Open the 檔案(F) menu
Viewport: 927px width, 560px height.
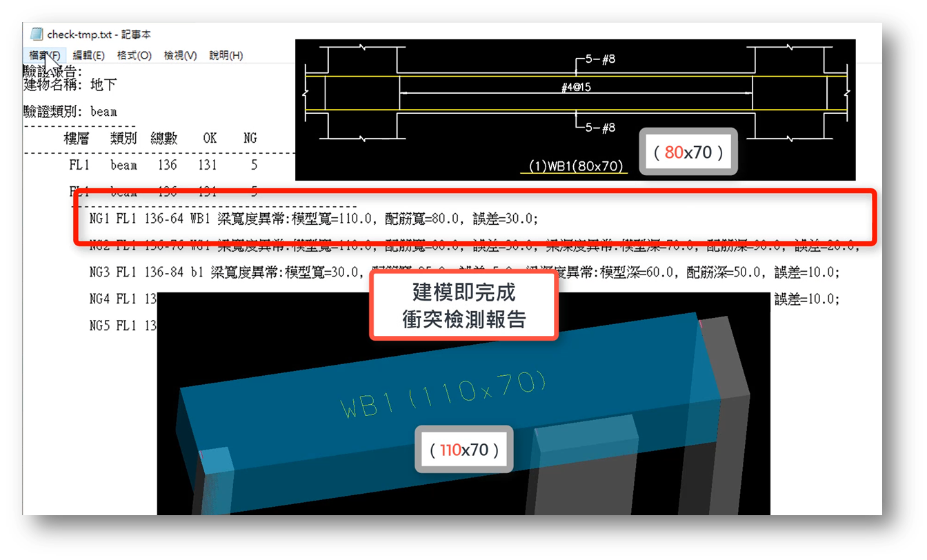[x=45, y=55]
